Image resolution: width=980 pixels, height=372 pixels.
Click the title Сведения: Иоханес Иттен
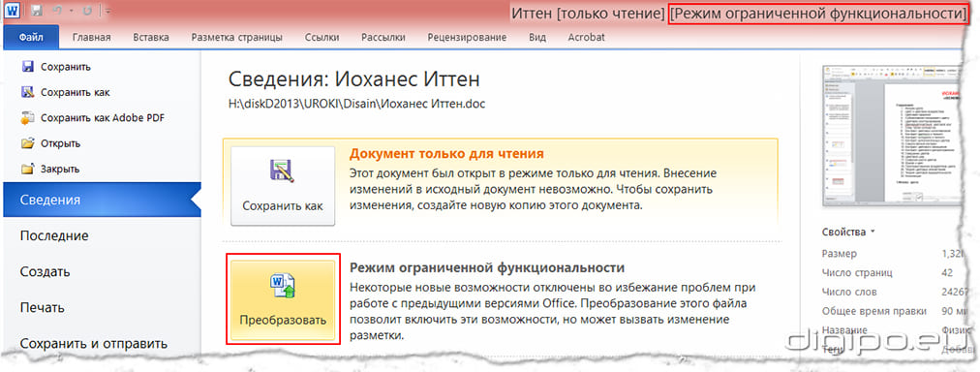[353, 79]
